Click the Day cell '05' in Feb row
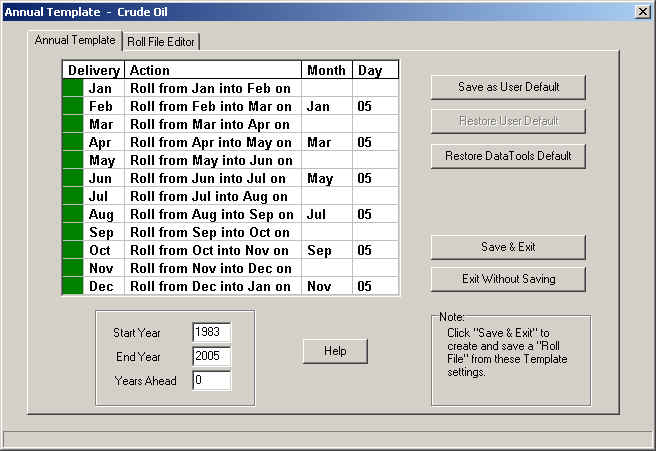 375,106
